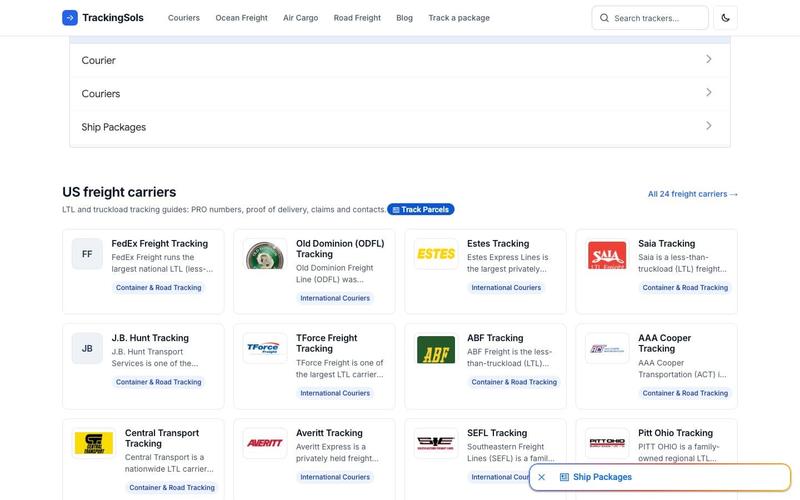800x500 pixels.
Task: Open the Pitt Ohio Tracking title
Action: (x=676, y=433)
